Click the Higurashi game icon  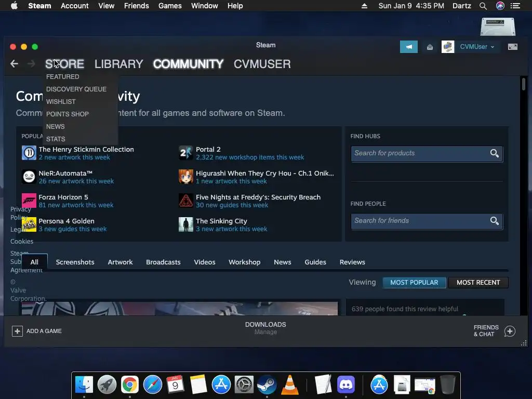click(186, 177)
